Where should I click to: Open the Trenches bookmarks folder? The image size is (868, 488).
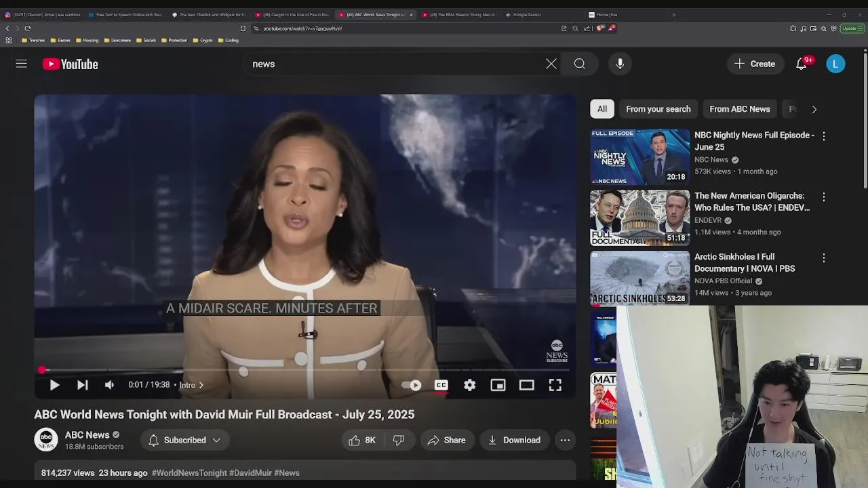coord(33,40)
